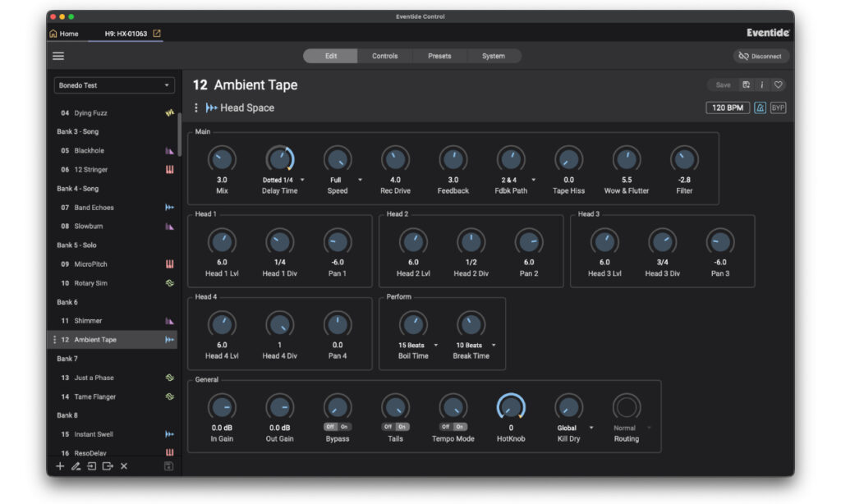Open the hamburger menu in the toolbar
The height and width of the screenshot is (504, 841).
58,56
